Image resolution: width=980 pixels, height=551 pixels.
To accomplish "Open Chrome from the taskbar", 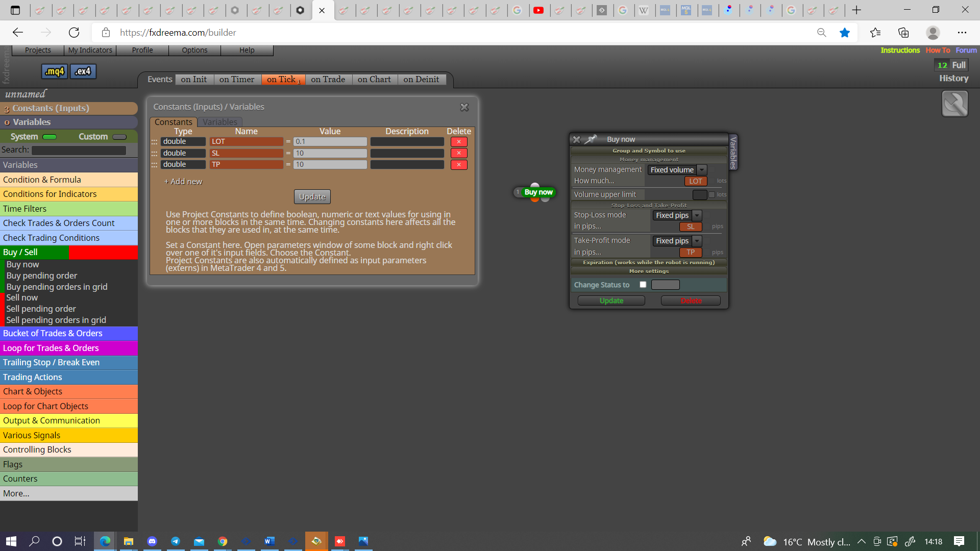I will 223,541.
